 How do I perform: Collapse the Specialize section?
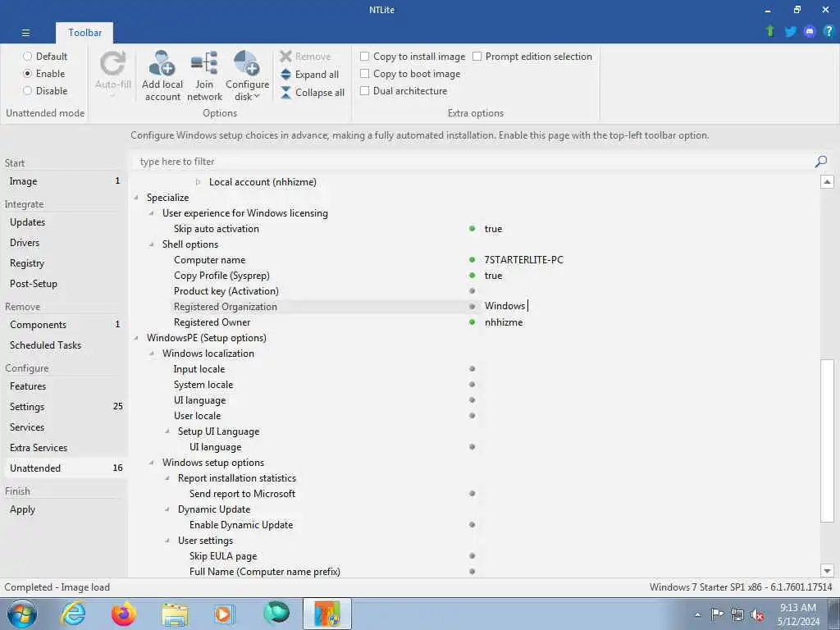(136, 198)
